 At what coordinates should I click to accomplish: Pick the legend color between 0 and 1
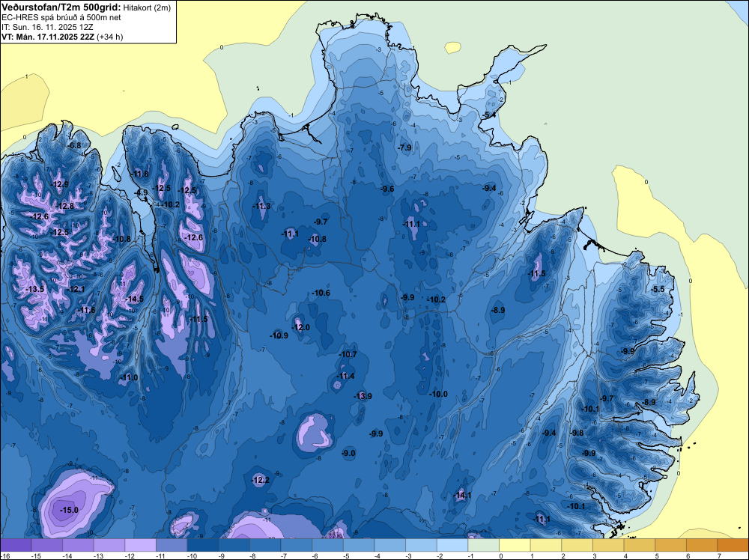pyautogui.click(x=515, y=545)
